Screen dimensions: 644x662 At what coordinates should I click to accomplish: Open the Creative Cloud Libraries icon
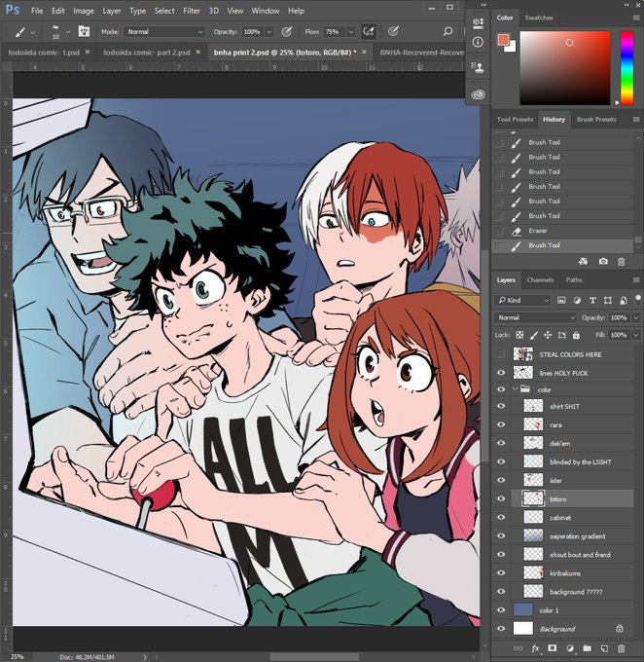(x=478, y=94)
